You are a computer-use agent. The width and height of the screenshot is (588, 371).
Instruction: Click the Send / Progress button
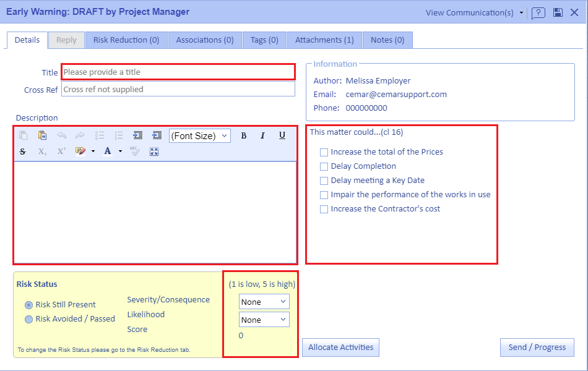tap(537, 348)
